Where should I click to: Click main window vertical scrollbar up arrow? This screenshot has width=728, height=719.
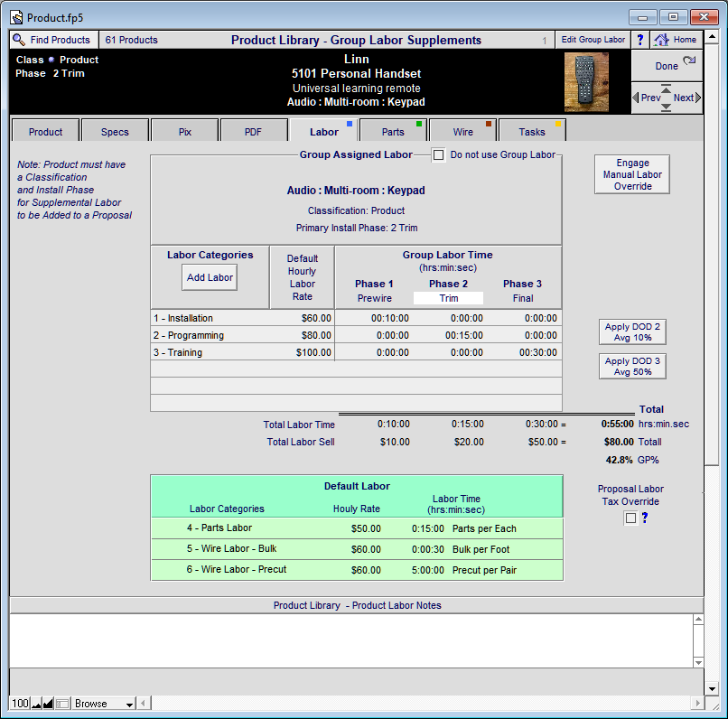click(712, 37)
